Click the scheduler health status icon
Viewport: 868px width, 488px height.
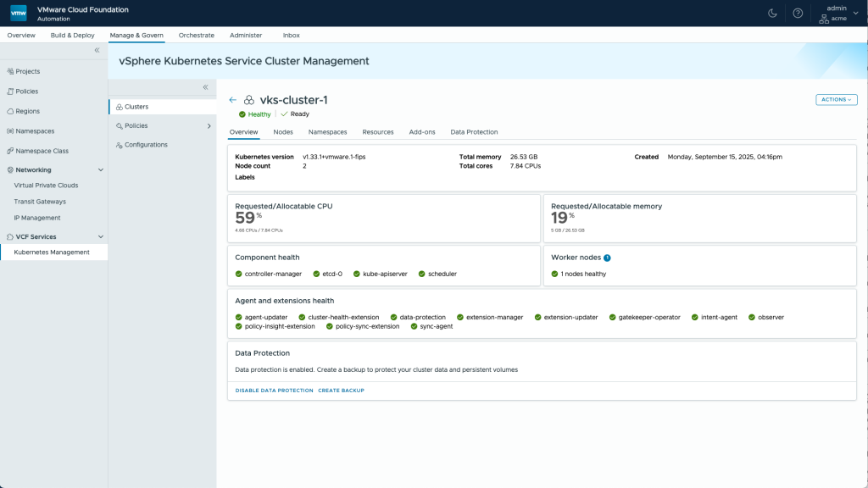422,274
